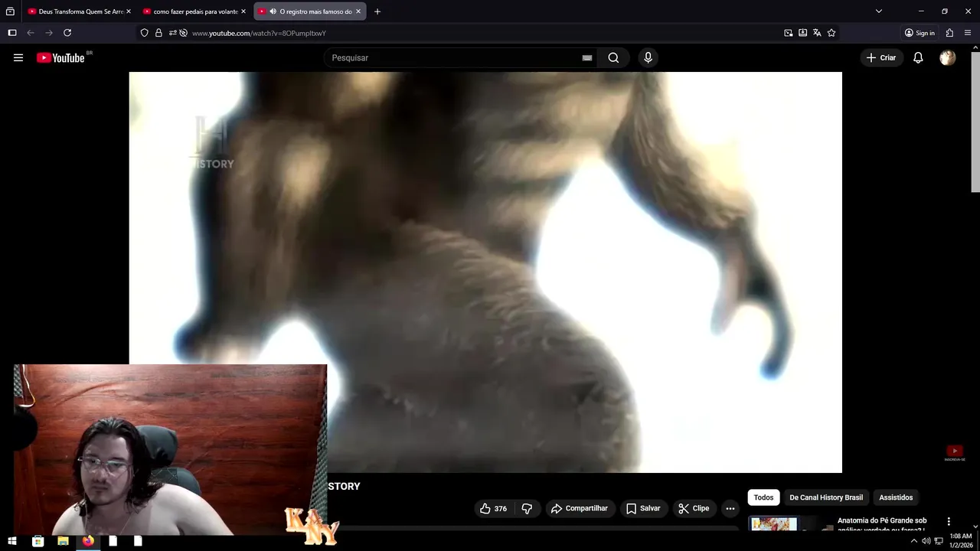Close the como fazer pedais tab
Viewport: 980px width, 551px height.
pyautogui.click(x=243, y=11)
